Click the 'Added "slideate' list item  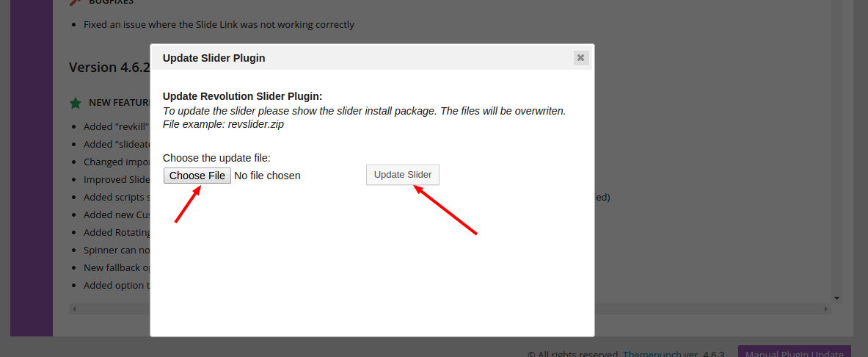pyautogui.click(x=117, y=144)
